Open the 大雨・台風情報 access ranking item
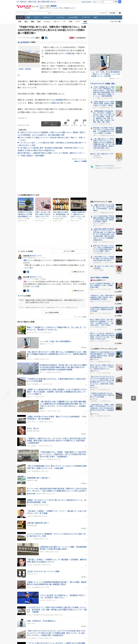Image resolution: width=138 pixels, height=644 pixels. [104, 91]
